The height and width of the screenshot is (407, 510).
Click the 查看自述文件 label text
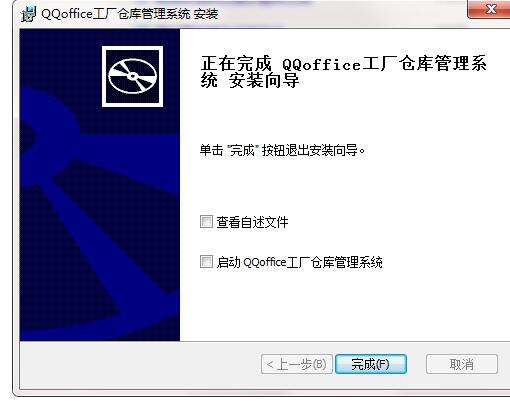click(252, 222)
